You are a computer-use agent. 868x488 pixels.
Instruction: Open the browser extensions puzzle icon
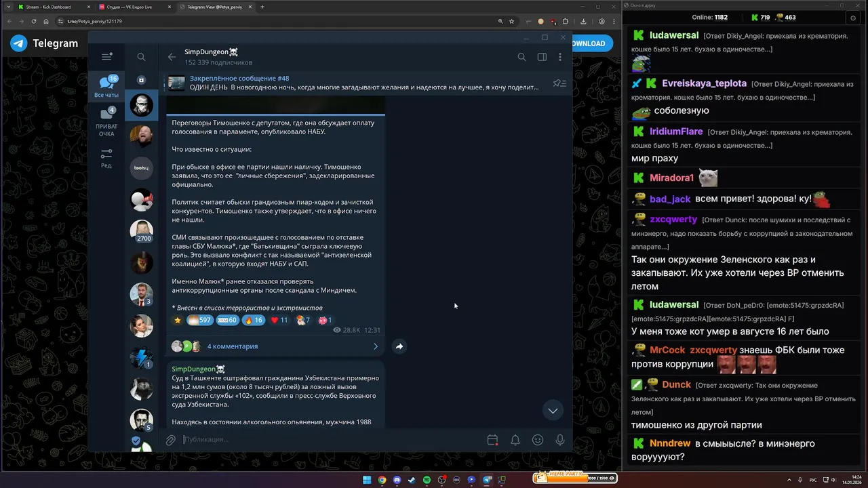pos(566,21)
